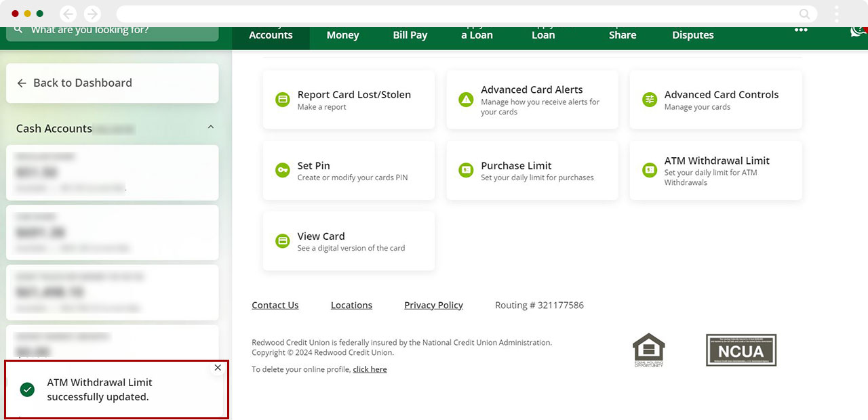Click the Advanced Card Controls sliders icon

click(650, 100)
